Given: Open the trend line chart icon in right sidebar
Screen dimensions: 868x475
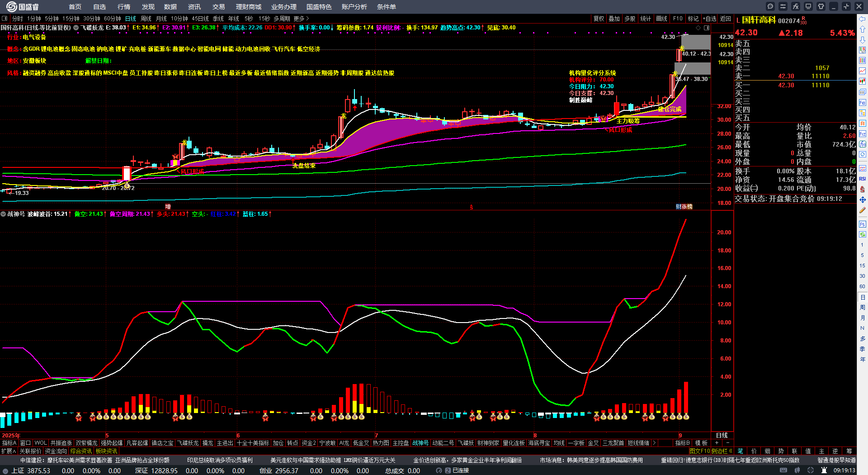Looking at the screenshot, I should pos(863,71).
